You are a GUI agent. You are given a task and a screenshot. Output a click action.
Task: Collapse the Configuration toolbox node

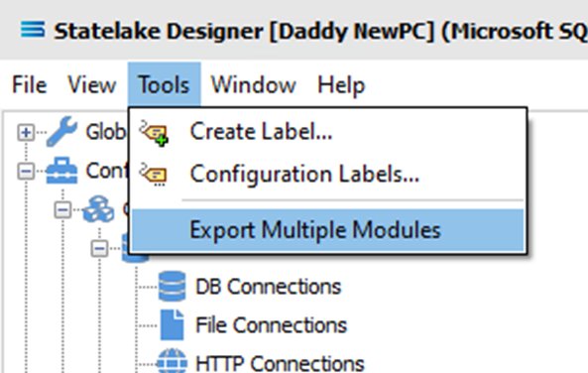coord(26,172)
